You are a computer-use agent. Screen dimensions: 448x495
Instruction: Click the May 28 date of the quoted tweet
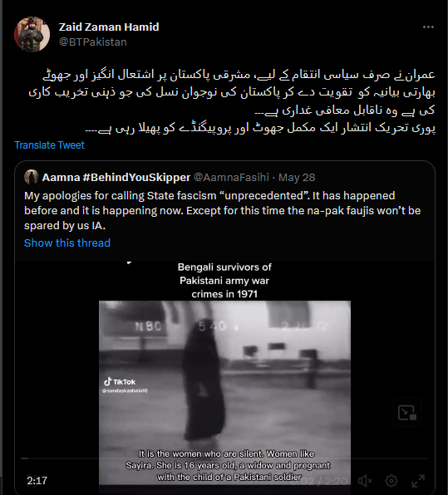click(x=297, y=178)
